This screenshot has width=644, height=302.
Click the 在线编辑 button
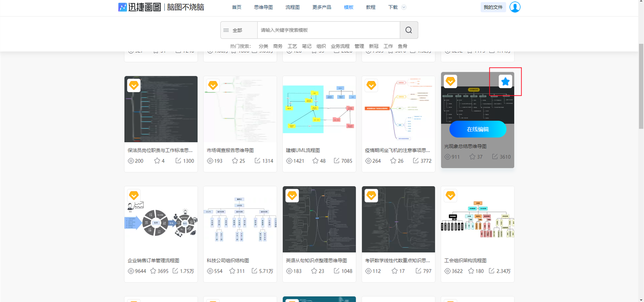pyautogui.click(x=478, y=129)
